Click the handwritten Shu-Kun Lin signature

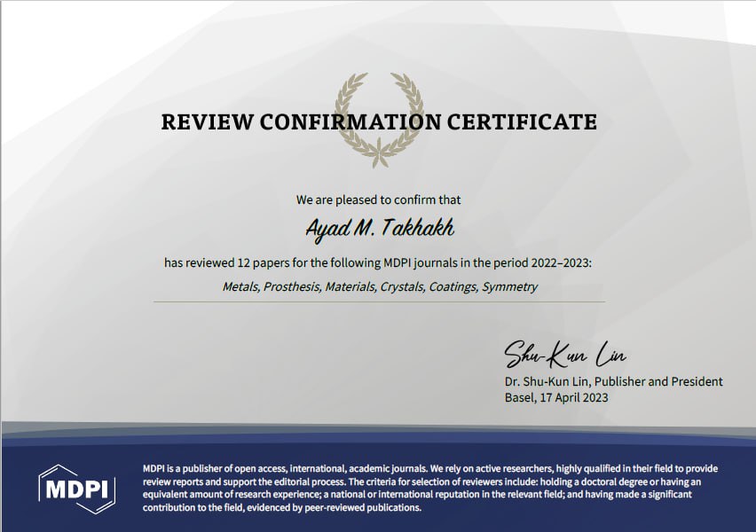tap(565, 354)
